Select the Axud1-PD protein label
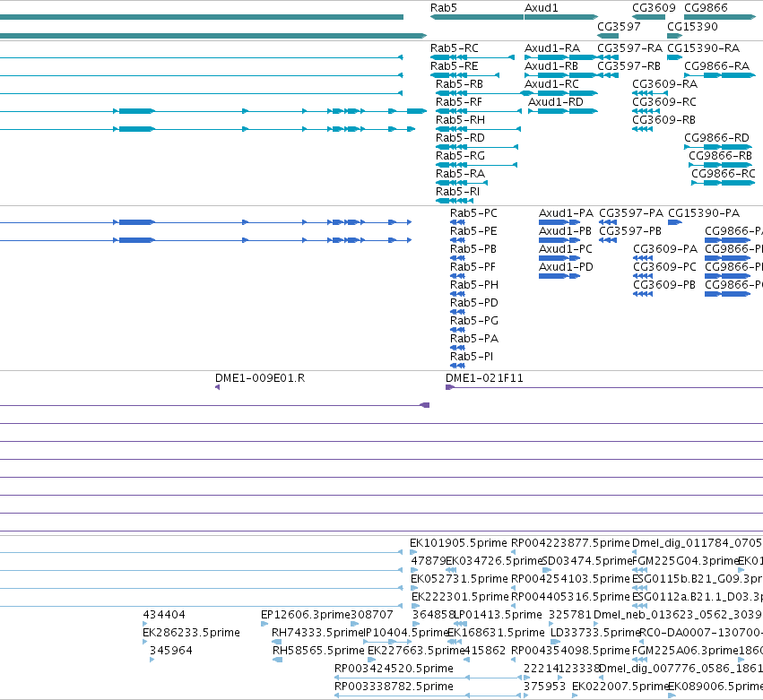 (x=566, y=266)
